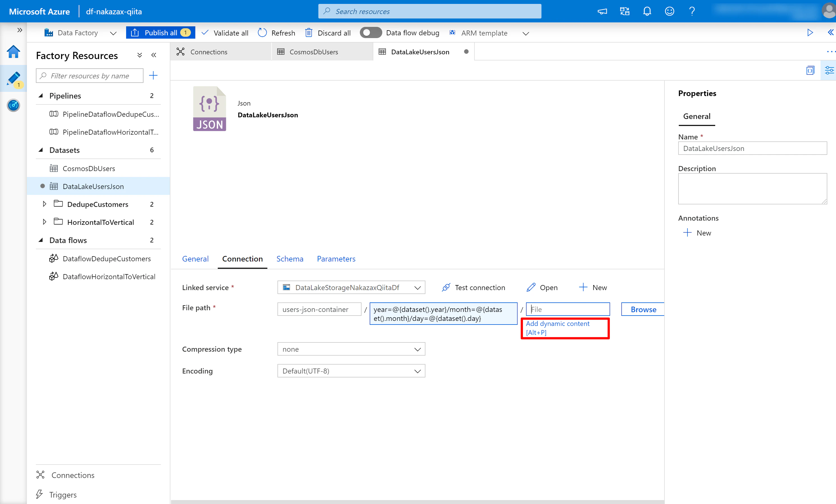Expand all Factory Resources chevrons
The image size is (836, 504).
(140, 55)
